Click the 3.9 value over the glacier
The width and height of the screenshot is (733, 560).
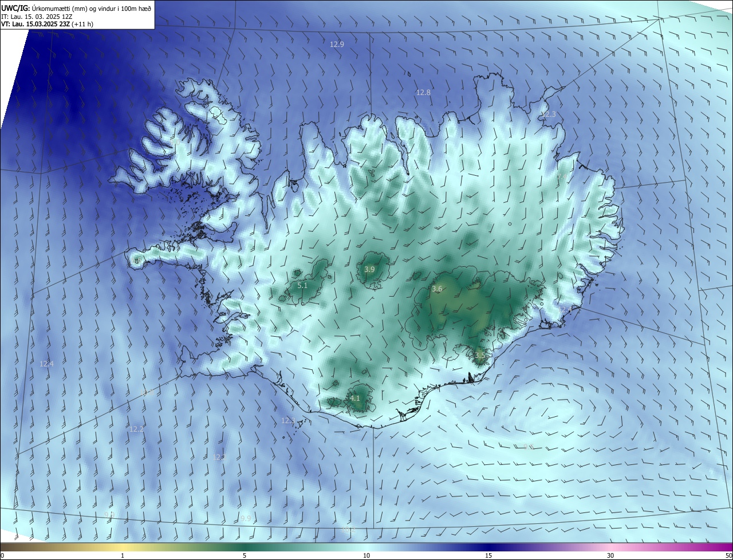point(370,269)
